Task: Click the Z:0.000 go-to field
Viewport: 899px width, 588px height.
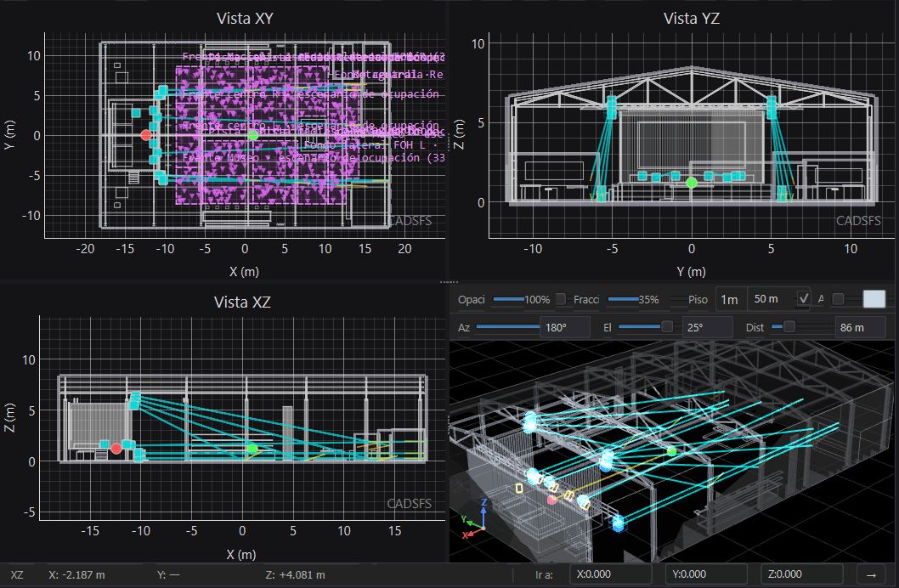Action: click(x=802, y=574)
